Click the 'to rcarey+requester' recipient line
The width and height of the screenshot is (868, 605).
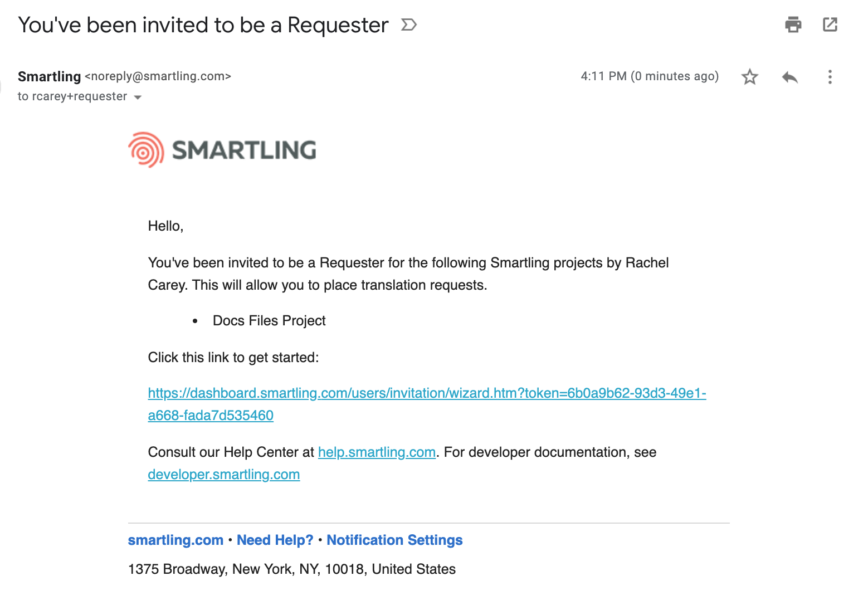72,96
